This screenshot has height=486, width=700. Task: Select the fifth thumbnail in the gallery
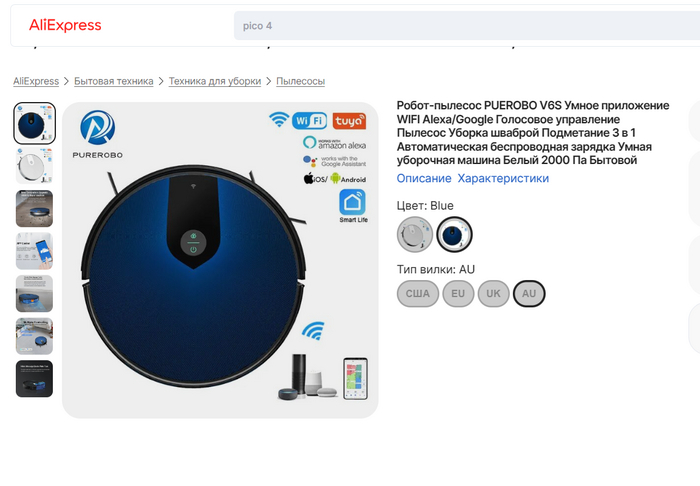(34, 294)
